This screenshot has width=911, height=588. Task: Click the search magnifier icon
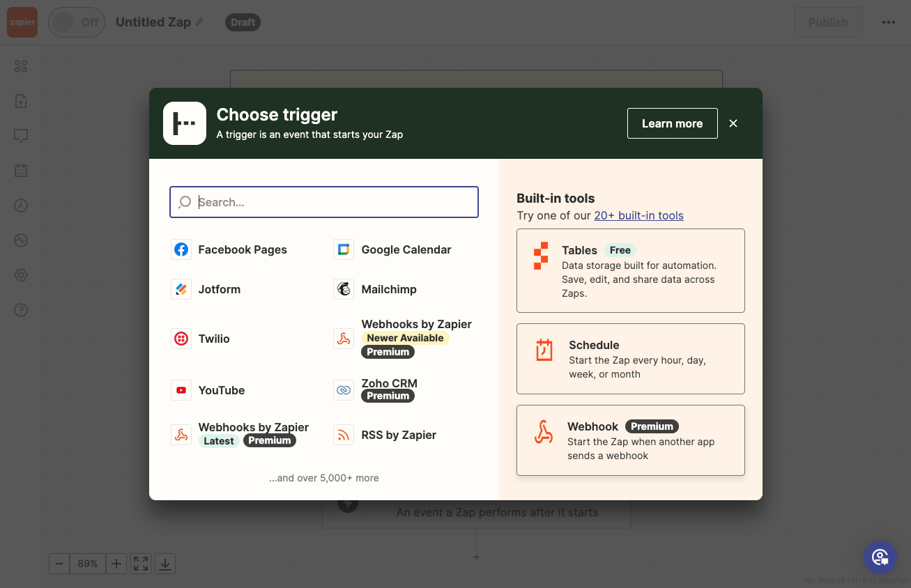(x=185, y=202)
